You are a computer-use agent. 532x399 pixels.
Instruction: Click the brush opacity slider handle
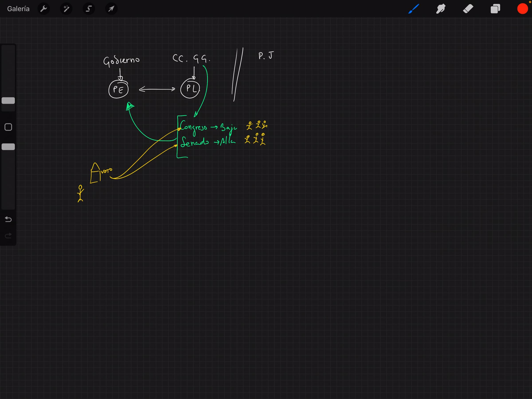(x=8, y=147)
